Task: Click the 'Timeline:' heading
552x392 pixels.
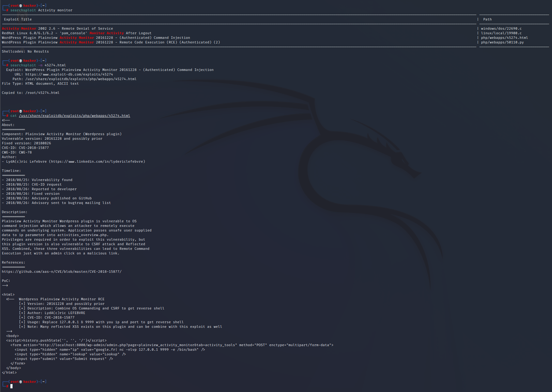Action: click(x=11, y=171)
